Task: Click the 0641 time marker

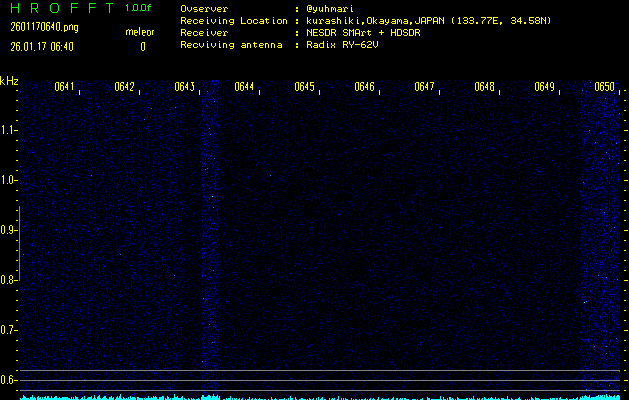Action: click(65, 87)
